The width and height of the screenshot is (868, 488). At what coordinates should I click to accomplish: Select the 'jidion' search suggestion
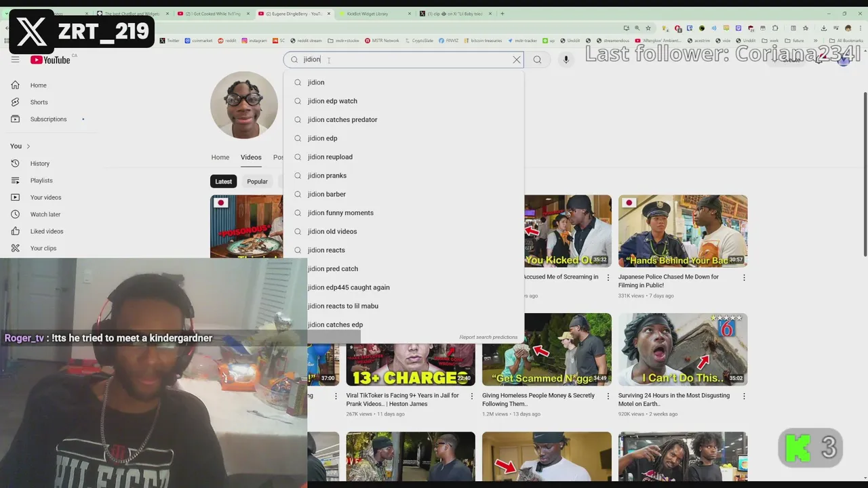pyautogui.click(x=403, y=82)
